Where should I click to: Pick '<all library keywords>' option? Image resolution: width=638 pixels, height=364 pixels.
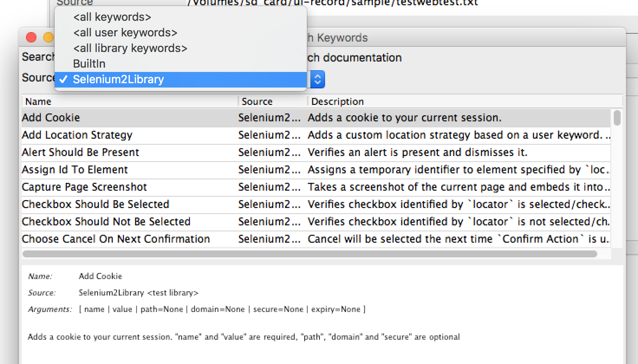click(x=180, y=48)
